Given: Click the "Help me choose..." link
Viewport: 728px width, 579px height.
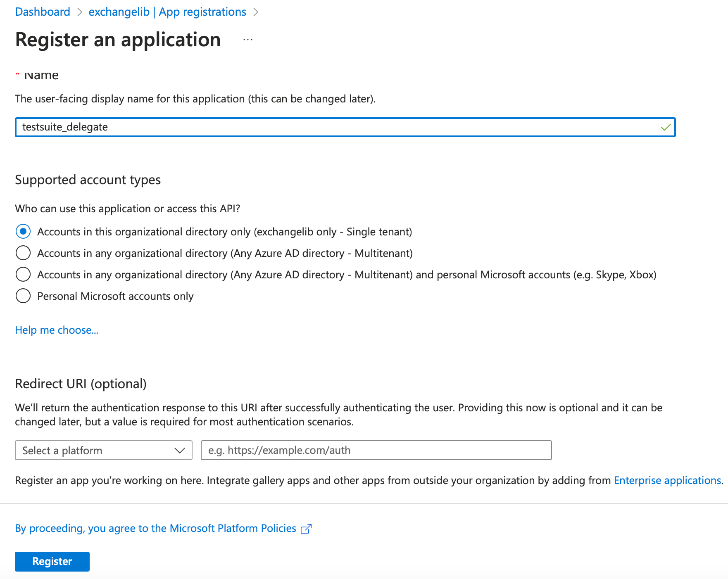Looking at the screenshot, I should pos(56,330).
